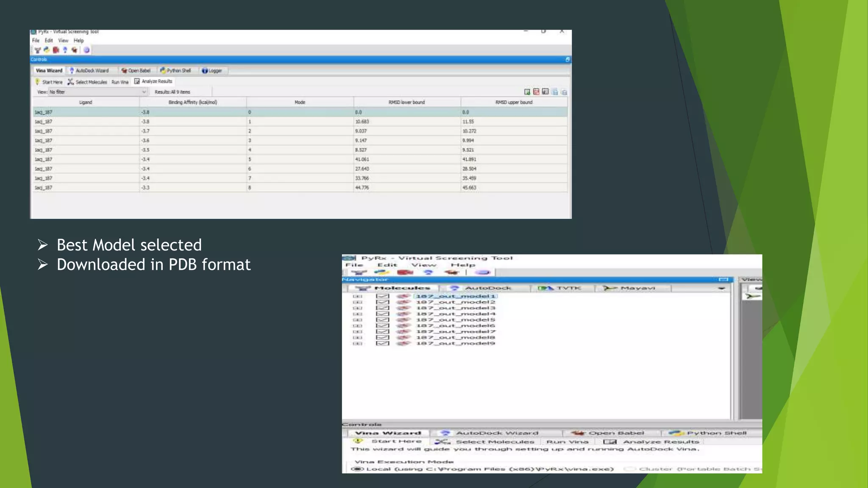Viewport: 868px width, 488px height.
Task: Toggle checkbox for 187_out_model5
Action: point(382,320)
